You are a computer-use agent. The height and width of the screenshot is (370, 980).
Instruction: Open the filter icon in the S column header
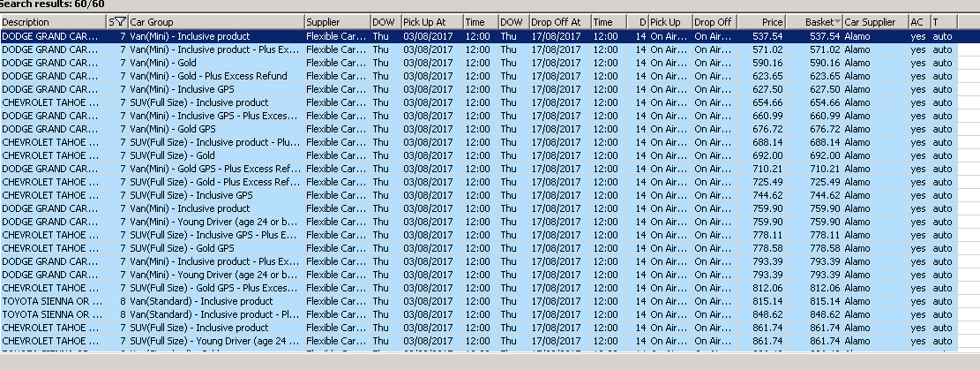coord(121,23)
